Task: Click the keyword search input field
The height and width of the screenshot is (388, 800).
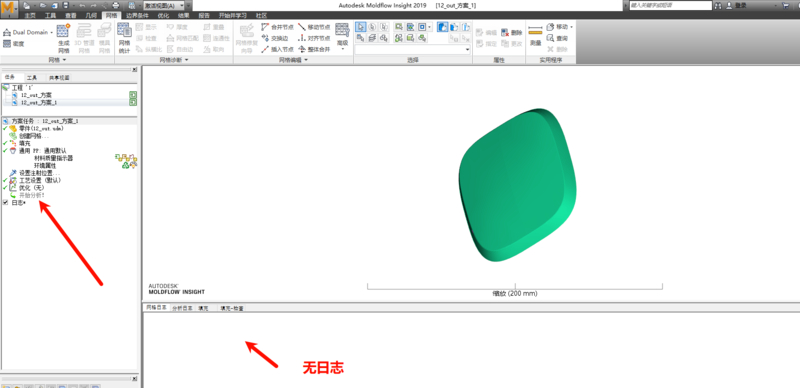Action: pos(670,5)
